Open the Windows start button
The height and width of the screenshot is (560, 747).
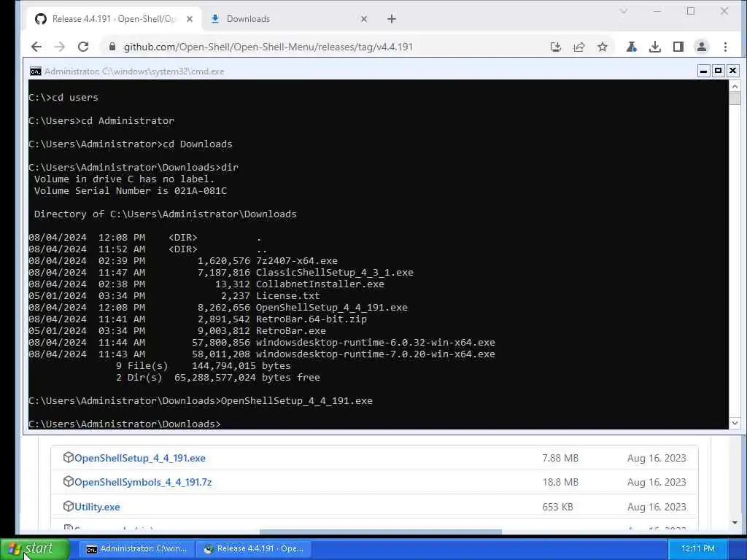[35, 548]
